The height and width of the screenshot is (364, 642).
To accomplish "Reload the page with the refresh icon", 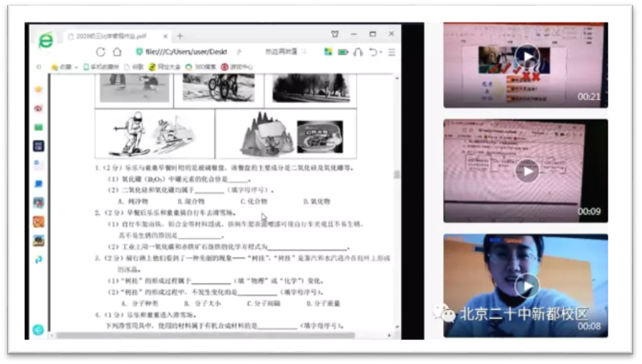I will pyautogui.click(x=101, y=52).
